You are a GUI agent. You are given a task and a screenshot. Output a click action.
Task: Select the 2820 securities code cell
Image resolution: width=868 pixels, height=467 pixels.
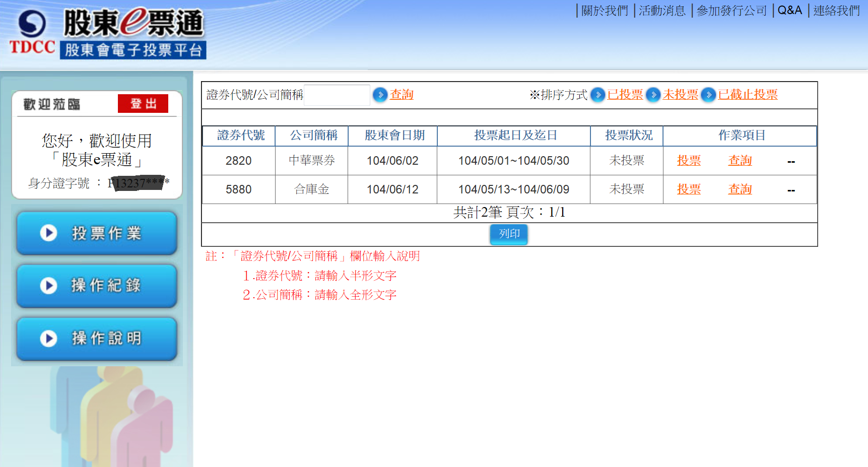[x=239, y=161]
